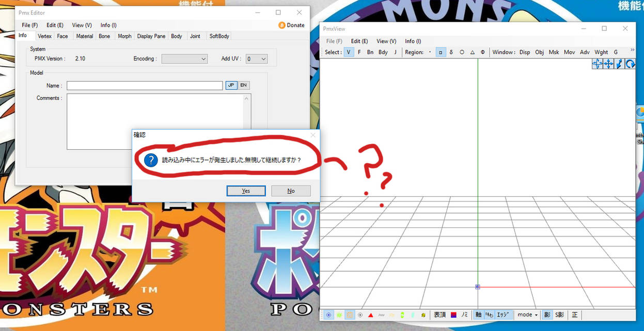Open the Disp window
This screenshot has width=644, height=331.
525,52
